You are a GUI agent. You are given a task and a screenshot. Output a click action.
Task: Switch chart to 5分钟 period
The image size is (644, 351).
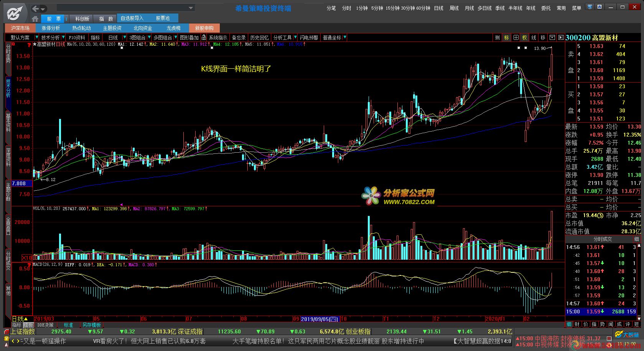point(377,8)
